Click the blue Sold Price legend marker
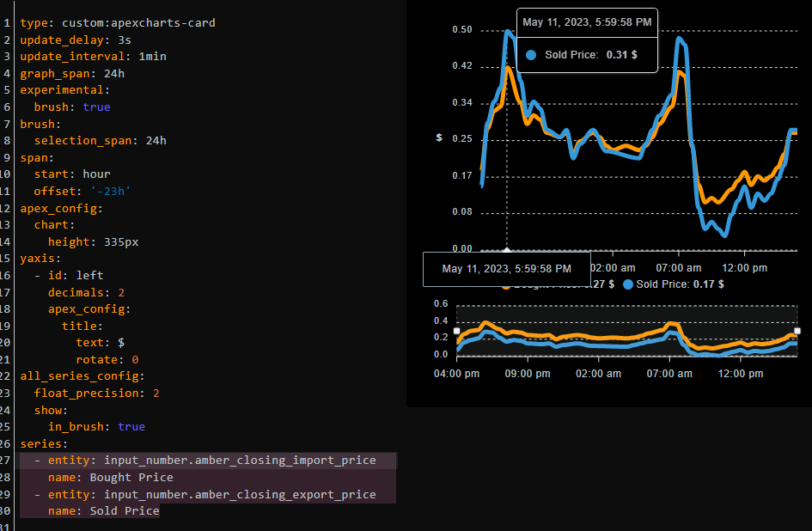812x531 pixels. tap(630, 284)
